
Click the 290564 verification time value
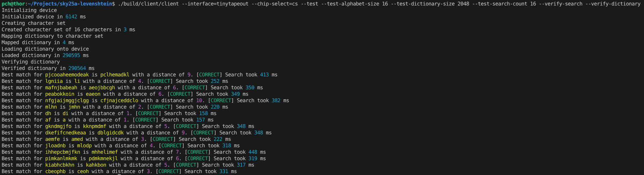(x=77, y=68)
